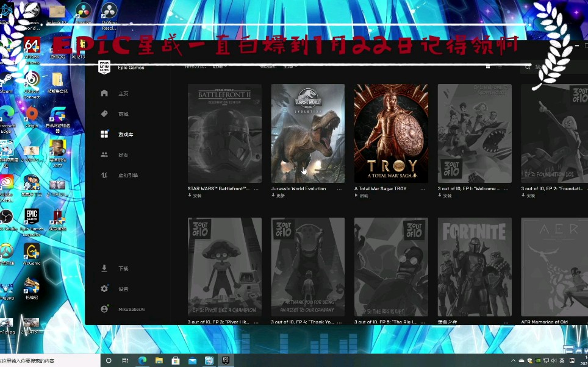This screenshot has height=367, width=588.
Task: Open Cortana circle on taskbar
Action: click(109, 361)
